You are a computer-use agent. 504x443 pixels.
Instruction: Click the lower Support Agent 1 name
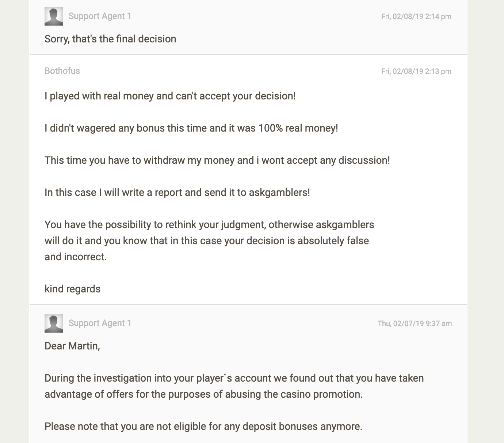[100, 323]
